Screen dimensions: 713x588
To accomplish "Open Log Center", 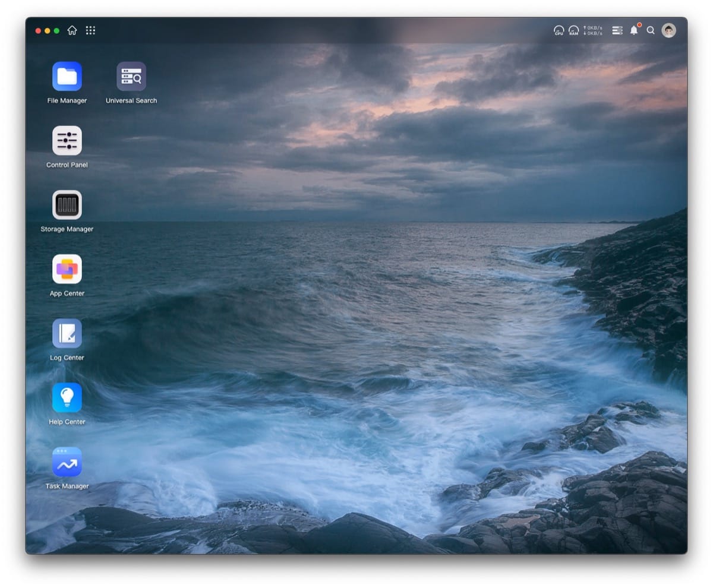I will (x=66, y=334).
